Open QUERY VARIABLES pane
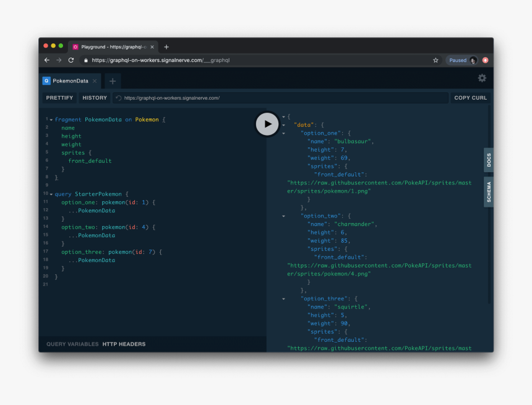Image resolution: width=532 pixels, height=405 pixels. point(72,344)
